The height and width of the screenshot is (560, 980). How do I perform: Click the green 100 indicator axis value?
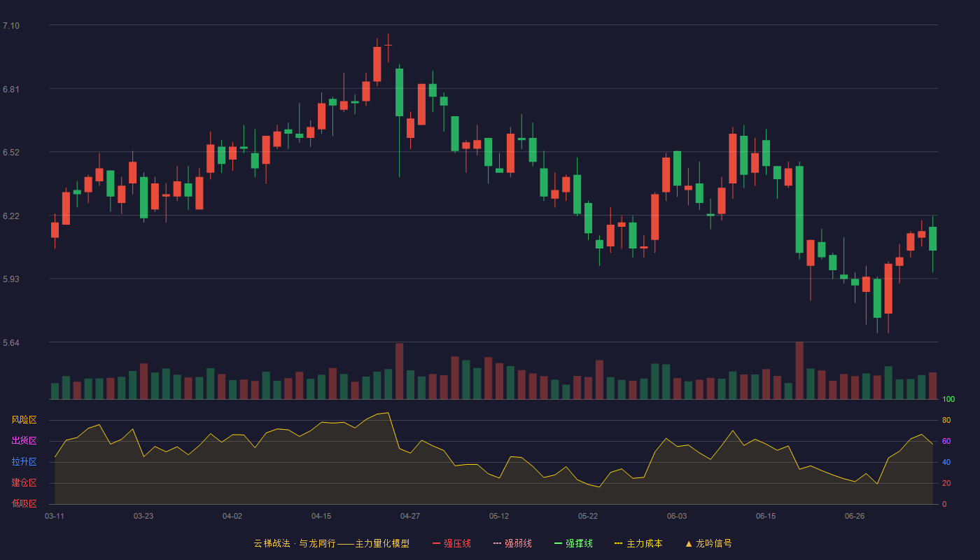948,399
